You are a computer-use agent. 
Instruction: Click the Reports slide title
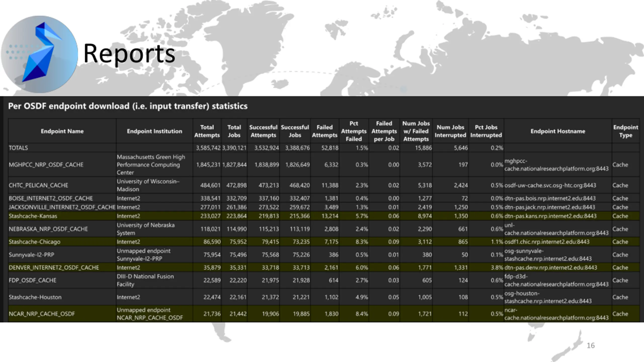click(x=129, y=54)
